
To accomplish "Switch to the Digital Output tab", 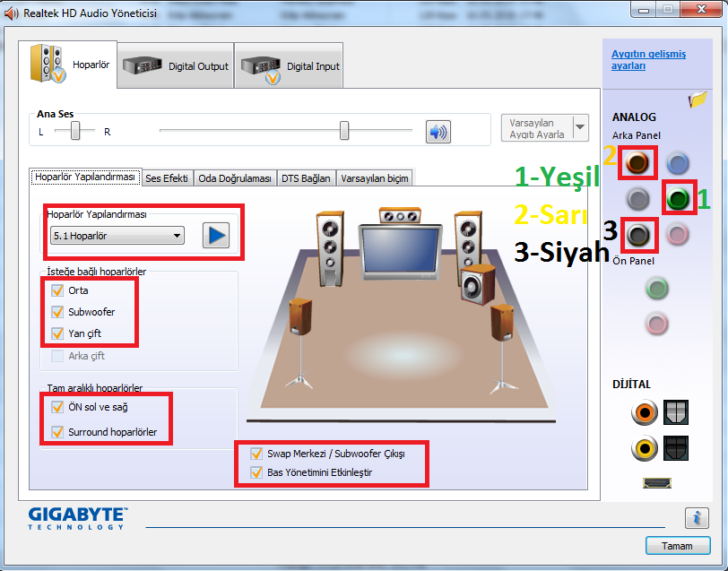I will 176,66.
